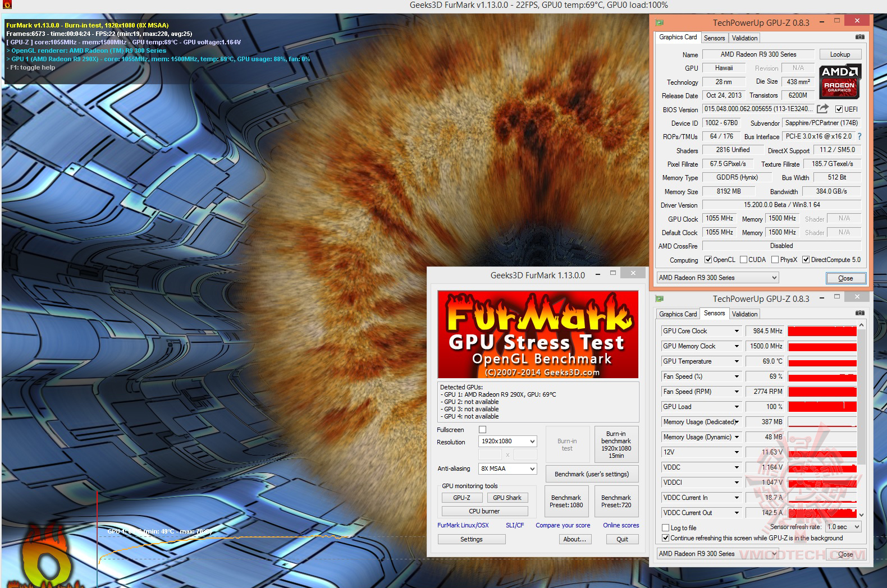Click the GPU Temperature red history graph
Viewport: 887px width, 588px height.
point(822,361)
